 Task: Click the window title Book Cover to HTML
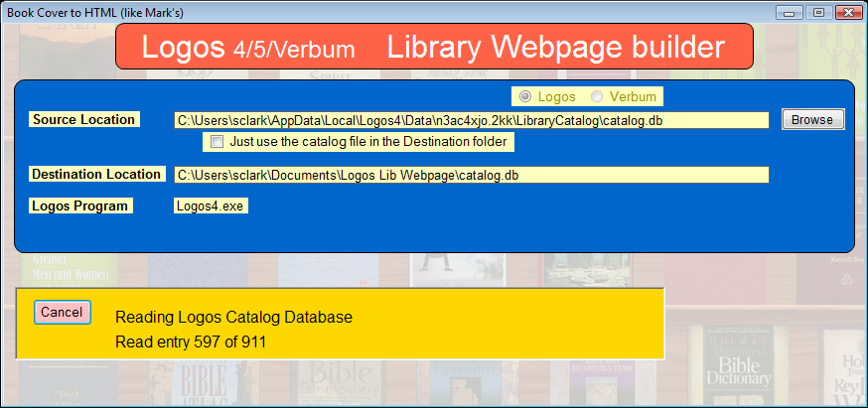(x=95, y=13)
